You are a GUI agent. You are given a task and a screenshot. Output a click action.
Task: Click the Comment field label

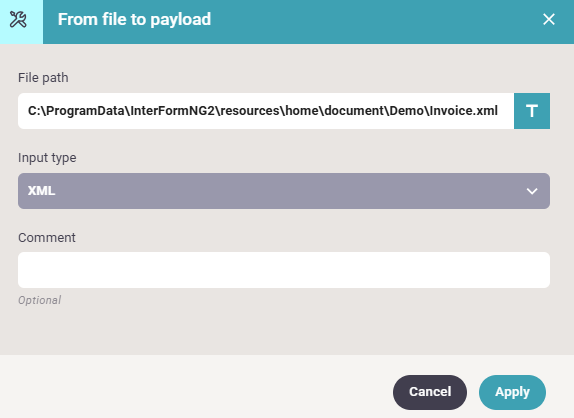click(47, 238)
